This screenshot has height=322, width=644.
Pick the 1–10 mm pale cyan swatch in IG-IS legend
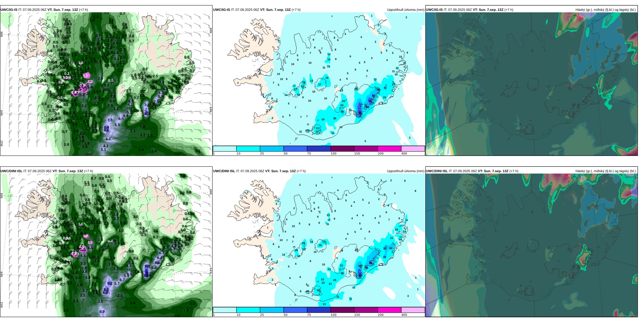[225, 148]
